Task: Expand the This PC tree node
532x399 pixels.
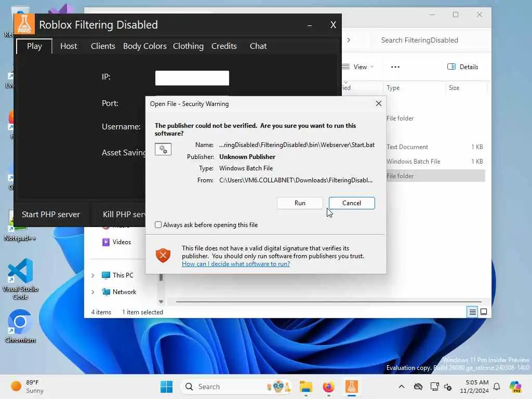Action: [x=93, y=275]
